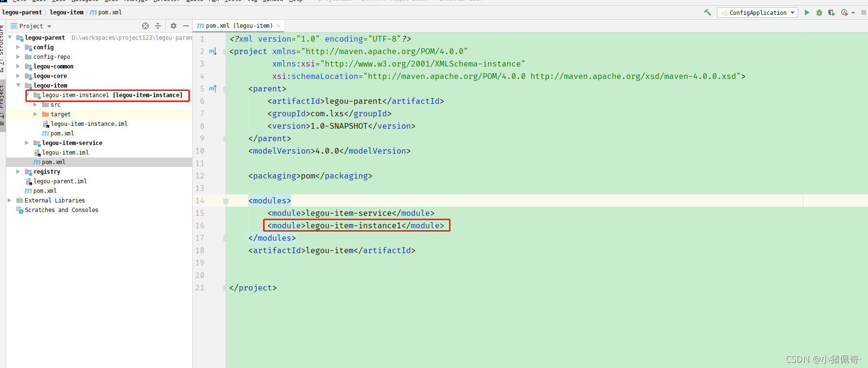Viewport: 868px width, 368px height.
Task: Expand the config module folder
Action: 18,47
